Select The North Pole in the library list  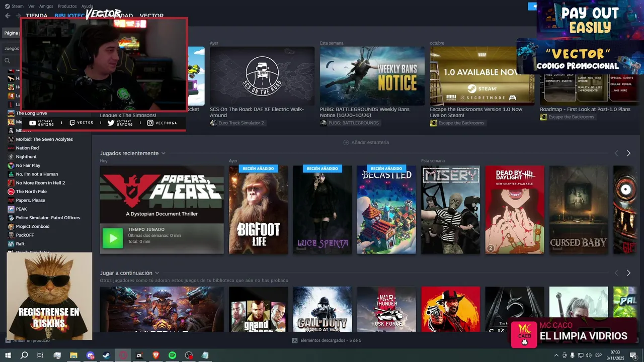(31, 192)
